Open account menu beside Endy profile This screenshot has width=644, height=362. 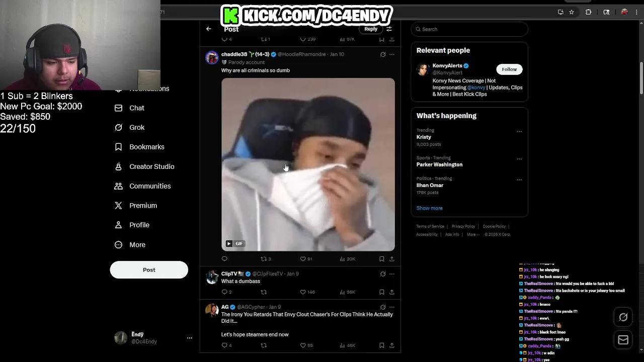tap(190, 338)
